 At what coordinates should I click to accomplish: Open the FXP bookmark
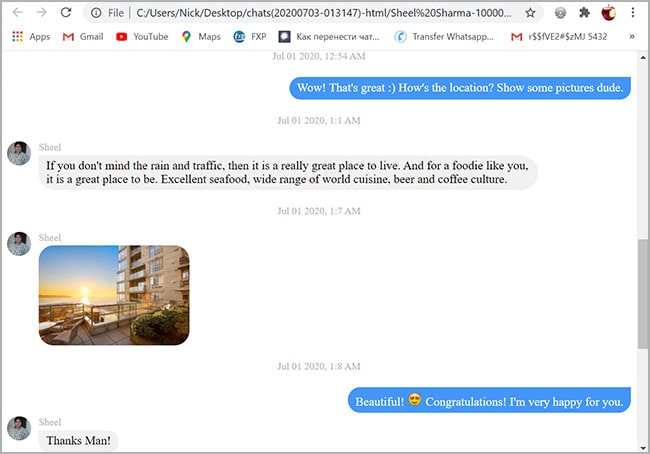pyautogui.click(x=250, y=36)
